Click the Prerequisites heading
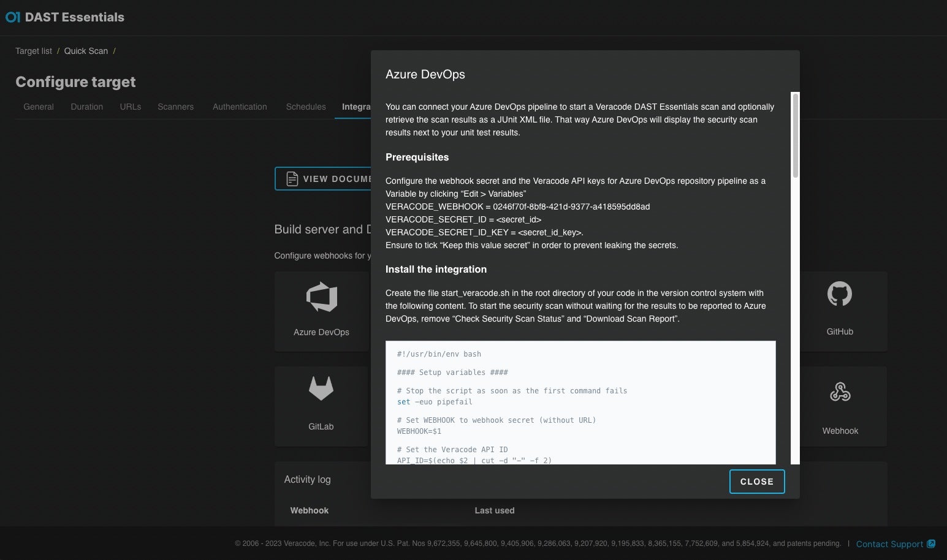This screenshot has width=947, height=560. [x=417, y=157]
